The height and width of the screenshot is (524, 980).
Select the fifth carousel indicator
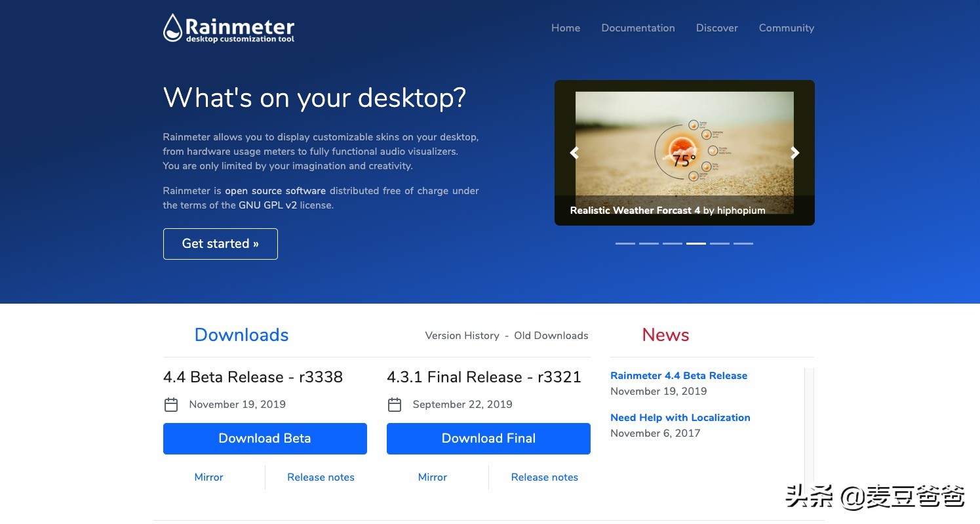[720, 243]
